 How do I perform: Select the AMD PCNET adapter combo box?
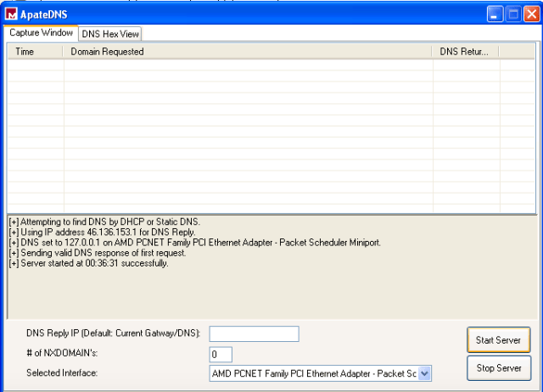pyautogui.click(x=314, y=372)
